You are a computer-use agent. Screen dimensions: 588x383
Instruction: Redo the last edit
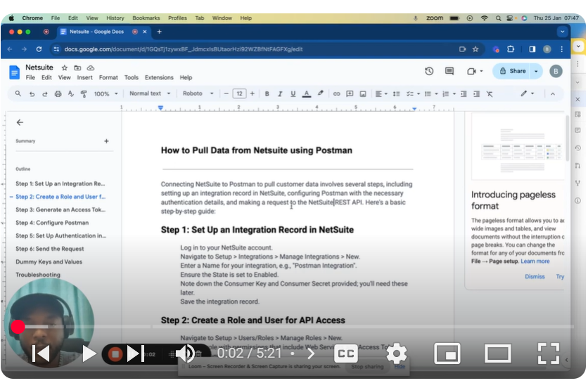point(44,94)
